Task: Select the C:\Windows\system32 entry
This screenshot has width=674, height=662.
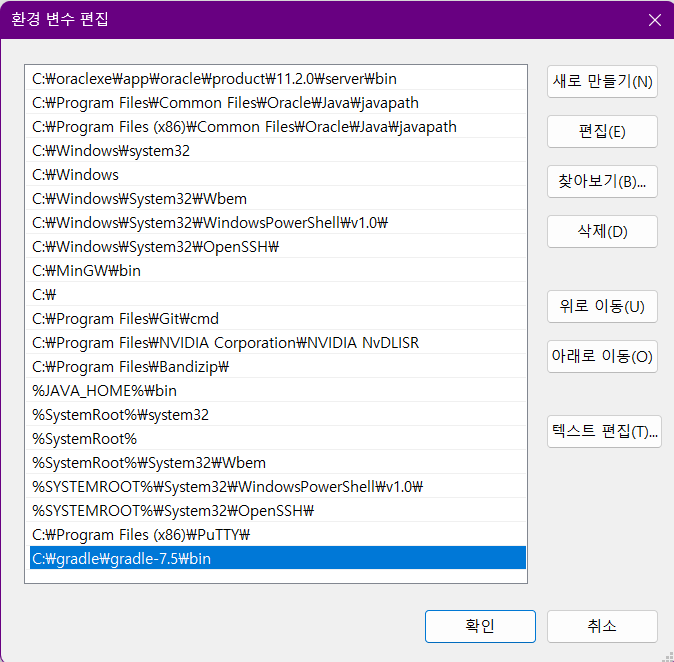Action: point(278,151)
